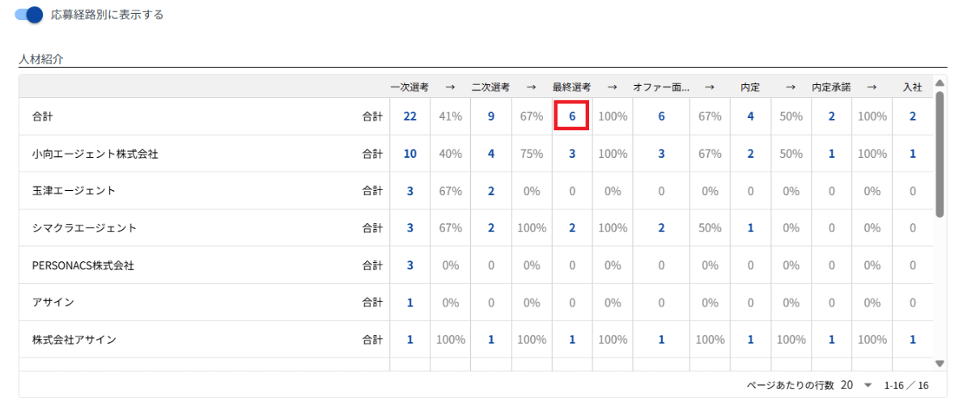
Task: Open 合計 row 最終選考 count 6
Action: (572, 116)
